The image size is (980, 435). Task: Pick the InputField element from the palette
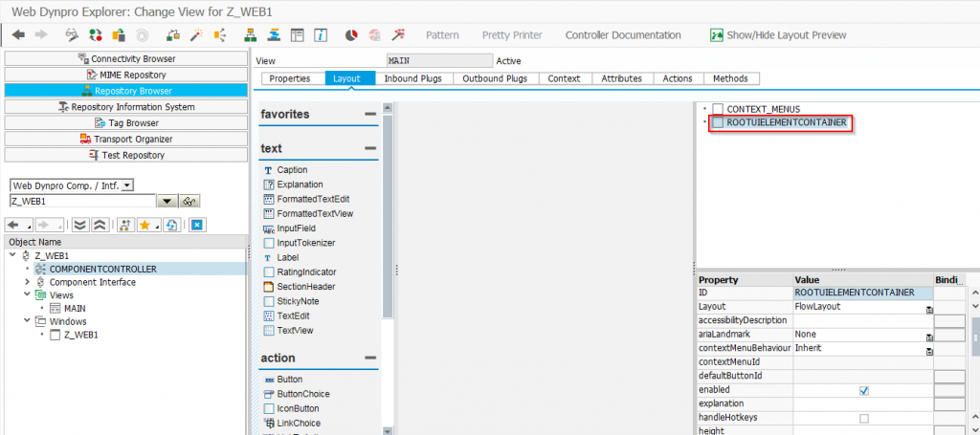pyautogui.click(x=297, y=228)
